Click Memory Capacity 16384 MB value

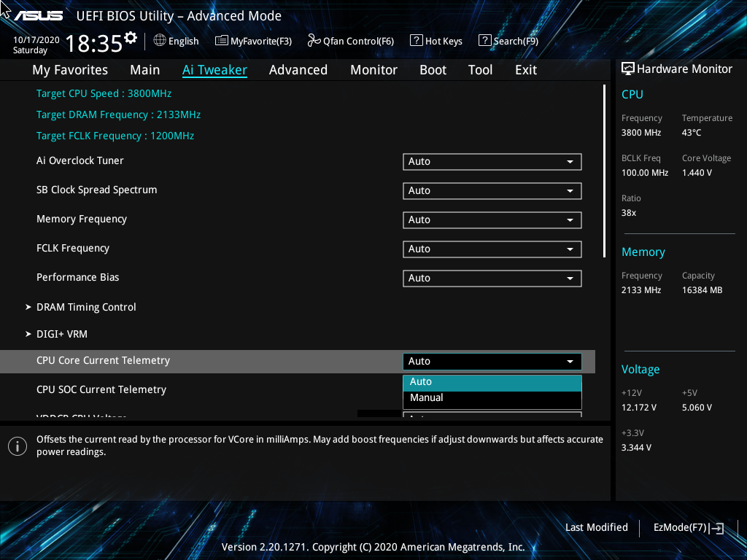click(703, 290)
